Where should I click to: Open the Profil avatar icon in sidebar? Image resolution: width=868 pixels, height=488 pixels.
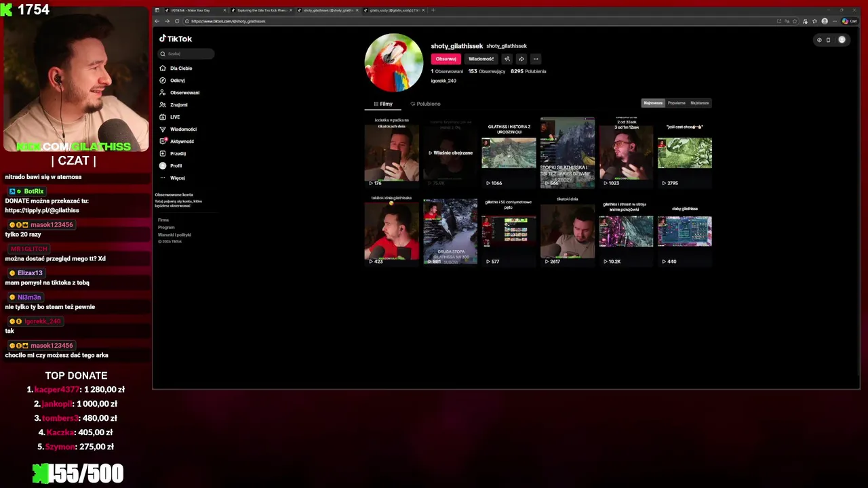coord(163,166)
